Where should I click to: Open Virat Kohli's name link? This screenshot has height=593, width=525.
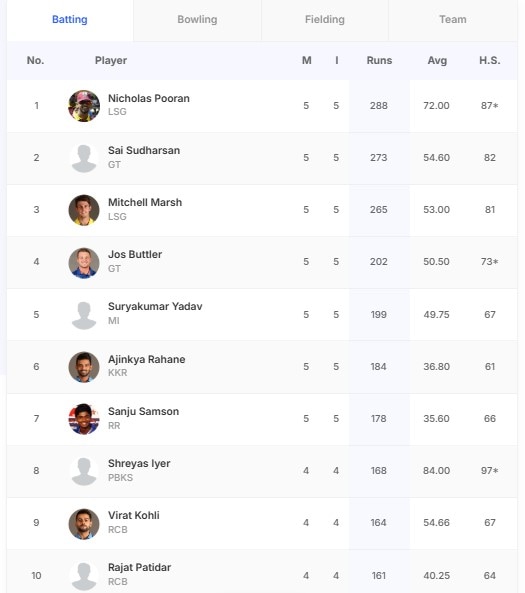click(134, 515)
